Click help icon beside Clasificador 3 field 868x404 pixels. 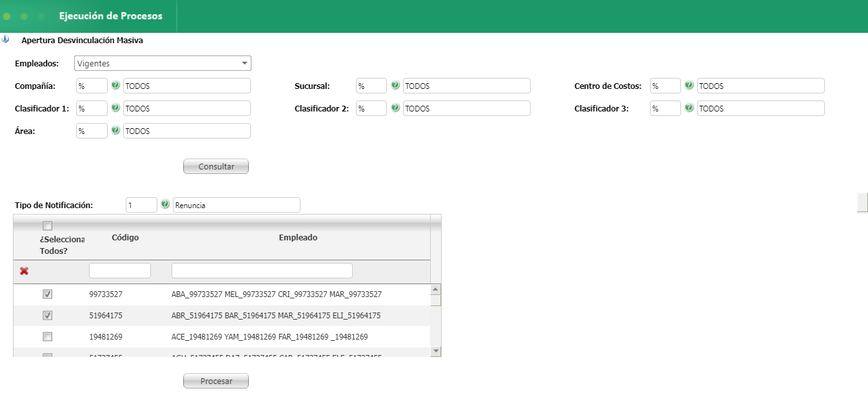[x=689, y=108]
